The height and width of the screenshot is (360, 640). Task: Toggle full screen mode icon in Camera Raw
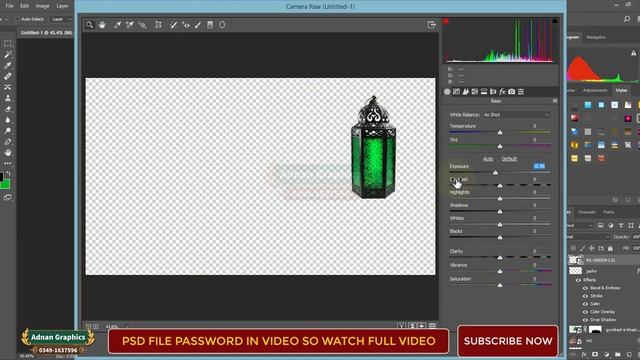431,25
